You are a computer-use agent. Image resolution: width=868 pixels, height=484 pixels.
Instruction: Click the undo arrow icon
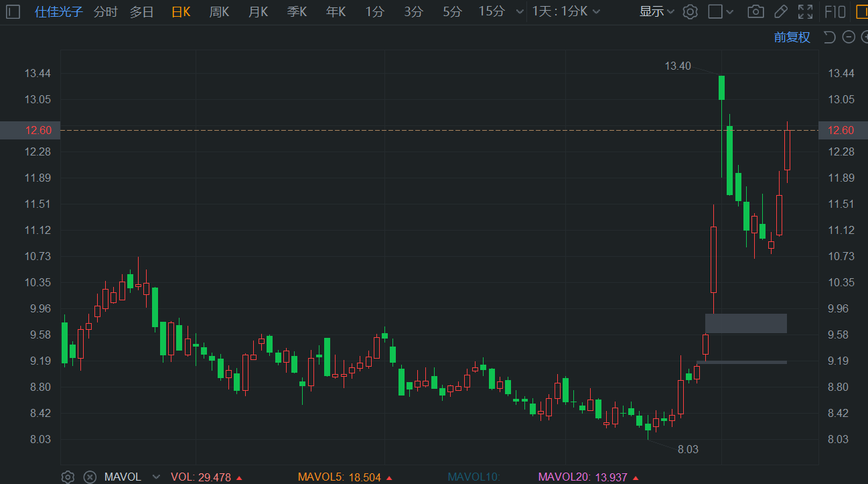[x=829, y=37]
